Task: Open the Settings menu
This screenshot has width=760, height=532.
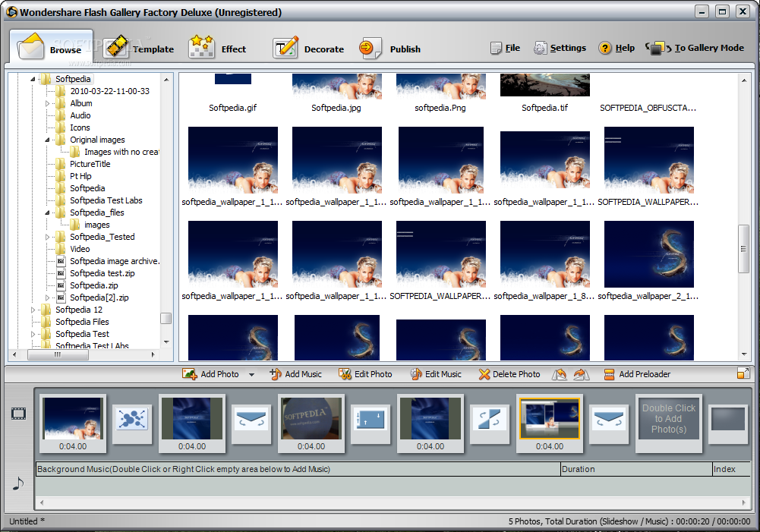Action: point(560,48)
